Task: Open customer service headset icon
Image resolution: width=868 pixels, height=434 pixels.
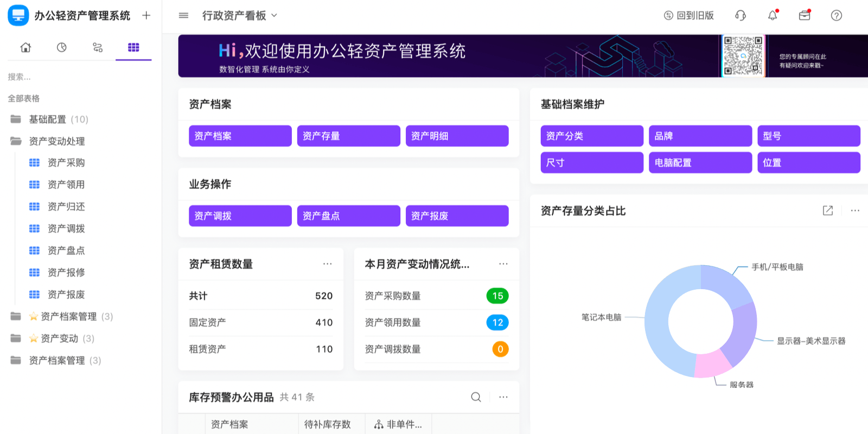Action: click(x=740, y=16)
